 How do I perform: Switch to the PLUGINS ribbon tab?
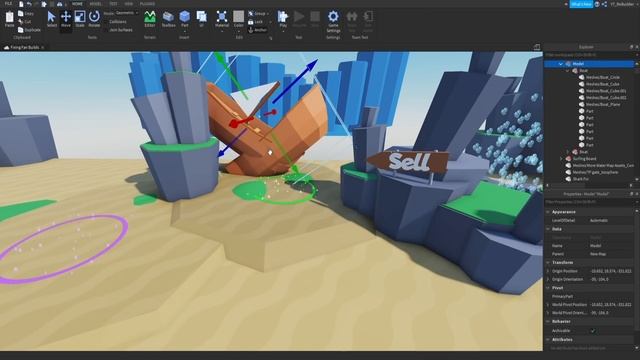tap(147, 4)
